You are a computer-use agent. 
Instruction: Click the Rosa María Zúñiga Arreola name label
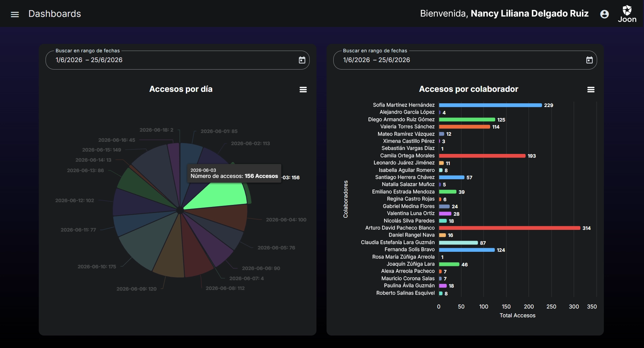click(x=403, y=257)
